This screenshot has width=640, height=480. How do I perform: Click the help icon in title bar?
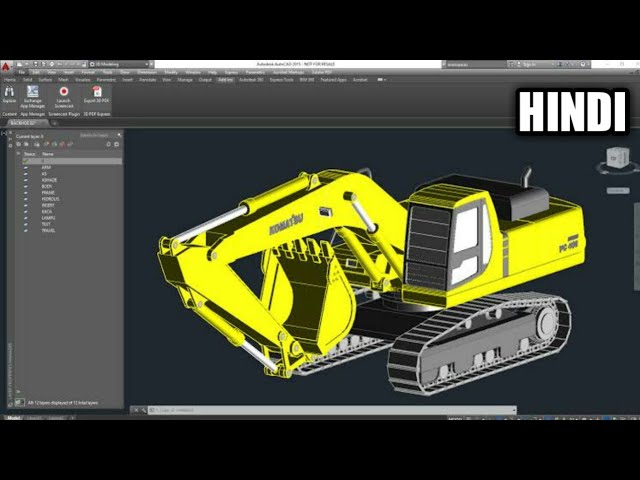(x=583, y=64)
